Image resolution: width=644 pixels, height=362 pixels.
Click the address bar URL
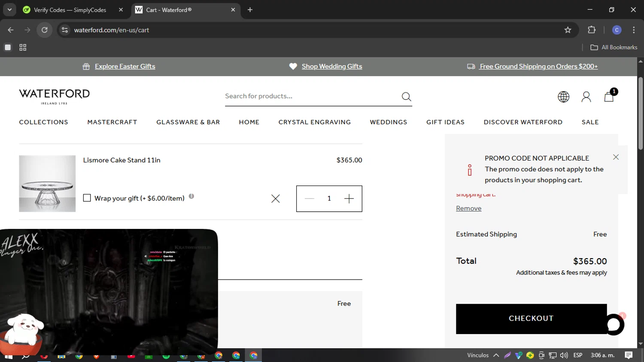pos(111,30)
